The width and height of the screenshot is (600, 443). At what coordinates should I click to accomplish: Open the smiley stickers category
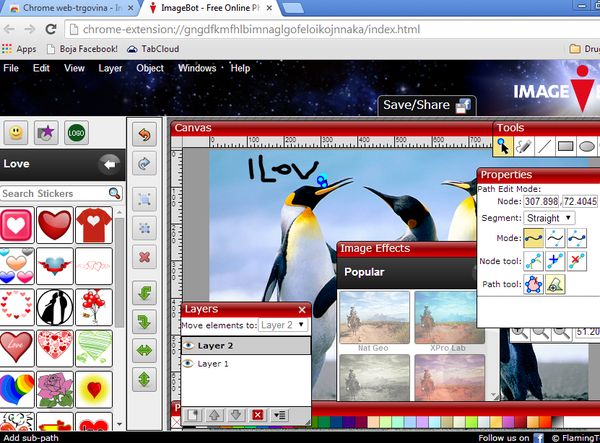click(x=15, y=132)
